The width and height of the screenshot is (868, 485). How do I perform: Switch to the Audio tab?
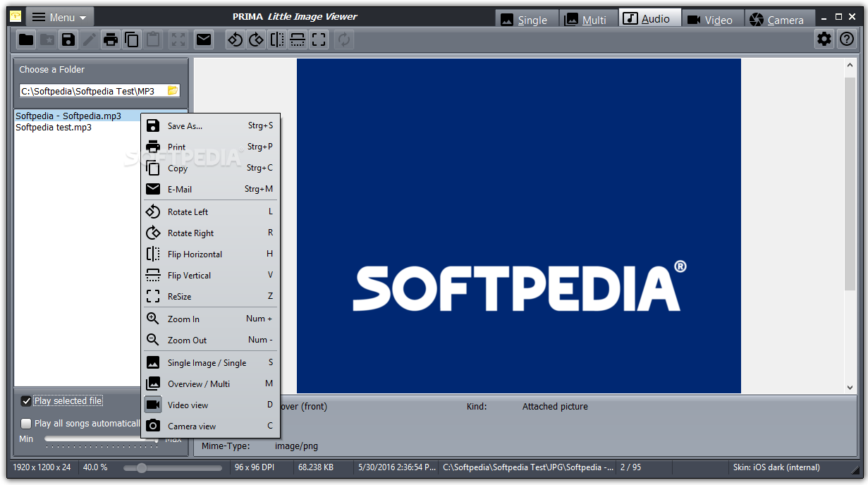[x=650, y=18]
